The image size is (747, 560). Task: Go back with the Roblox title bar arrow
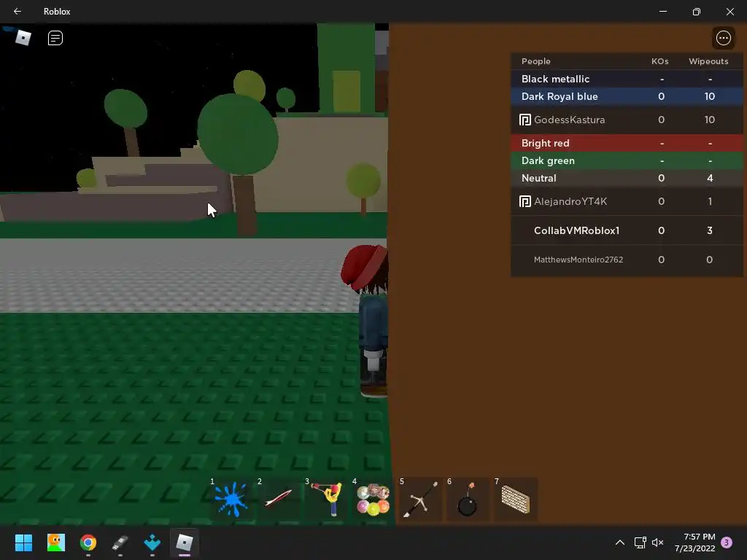pyautogui.click(x=18, y=12)
